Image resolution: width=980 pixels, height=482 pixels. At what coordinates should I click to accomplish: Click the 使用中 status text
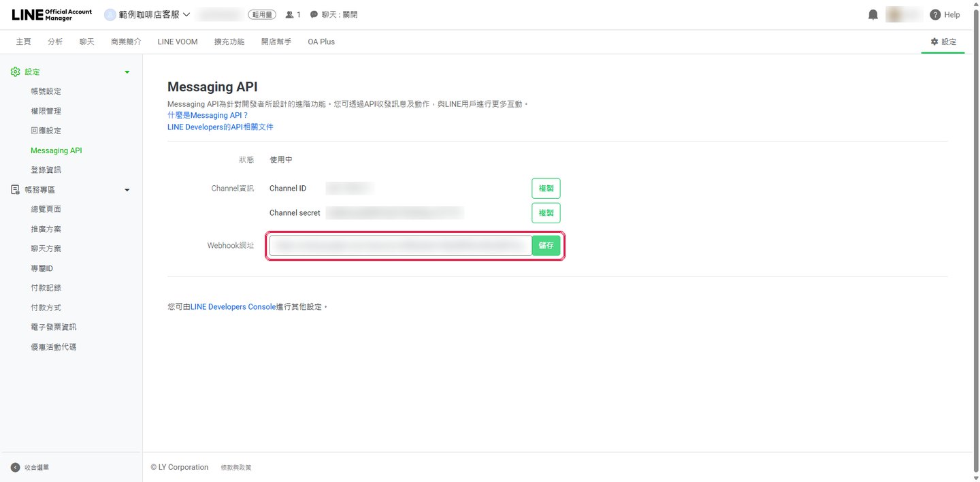point(281,160)
